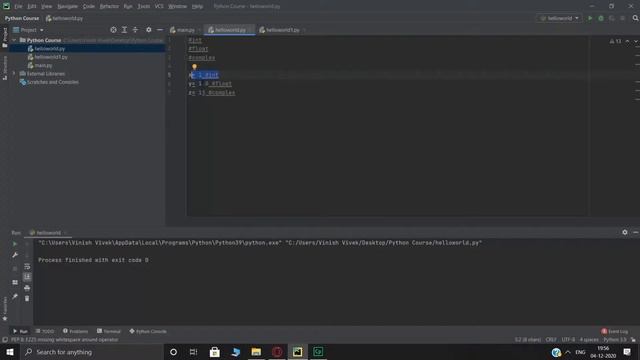Toggle soft-wrap in Run console

pyautogui.click(x=27, y=267)
